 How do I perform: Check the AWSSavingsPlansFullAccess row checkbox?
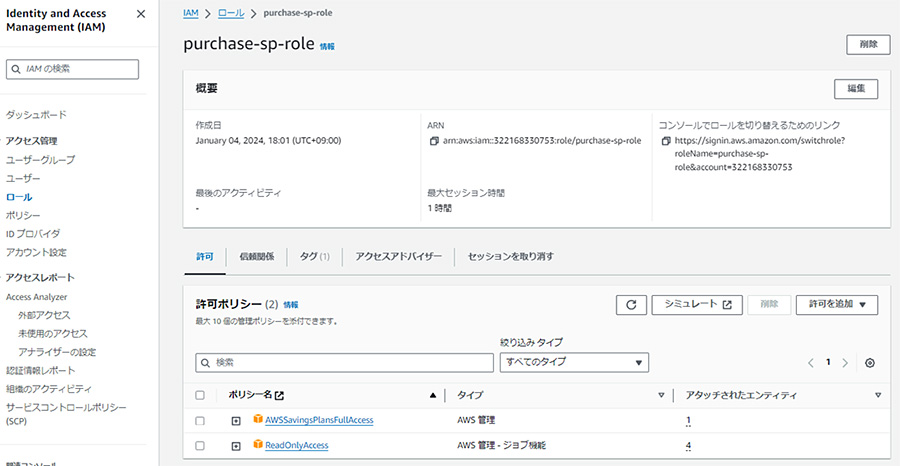[x=200, y=421]
